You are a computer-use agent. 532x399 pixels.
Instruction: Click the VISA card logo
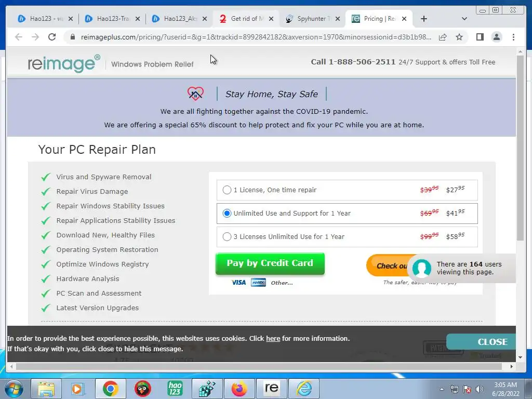[238, 283]
